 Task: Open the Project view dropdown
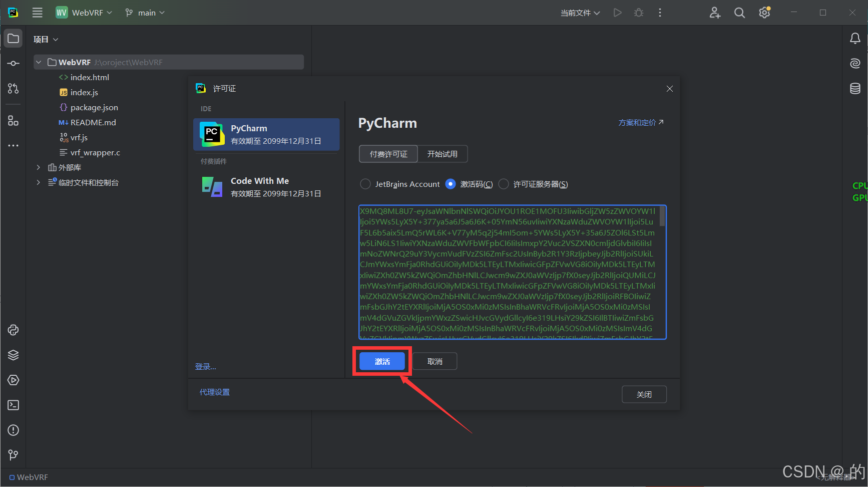tap(46, 39)
